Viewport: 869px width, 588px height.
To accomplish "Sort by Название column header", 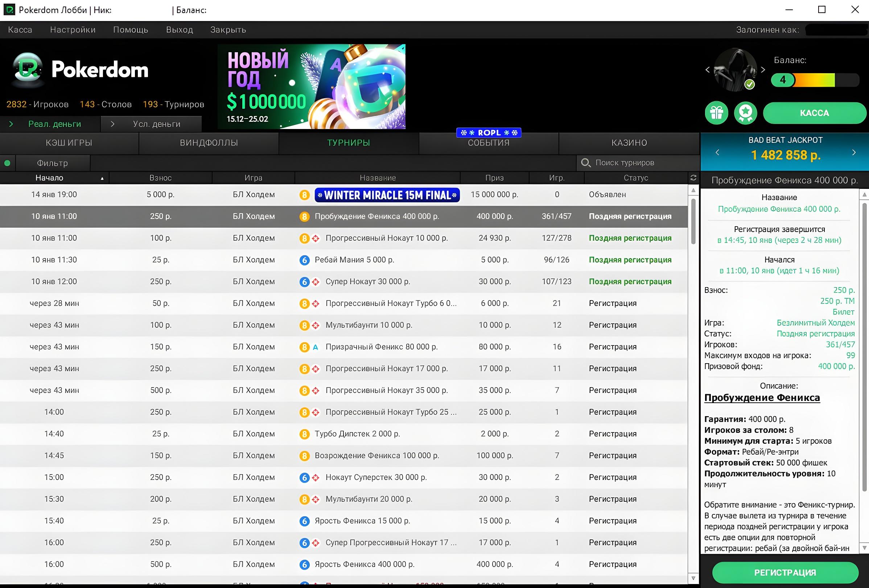I will [x=377, y=178].
